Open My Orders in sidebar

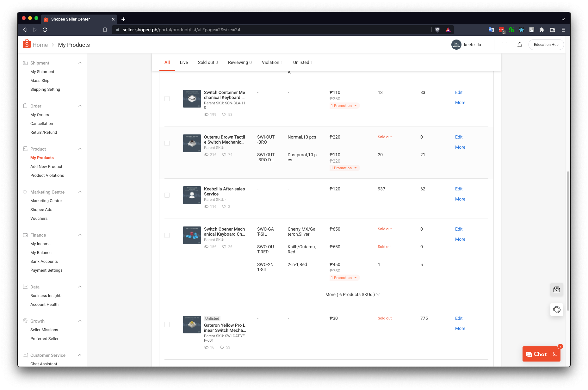(x=40, y=115)
